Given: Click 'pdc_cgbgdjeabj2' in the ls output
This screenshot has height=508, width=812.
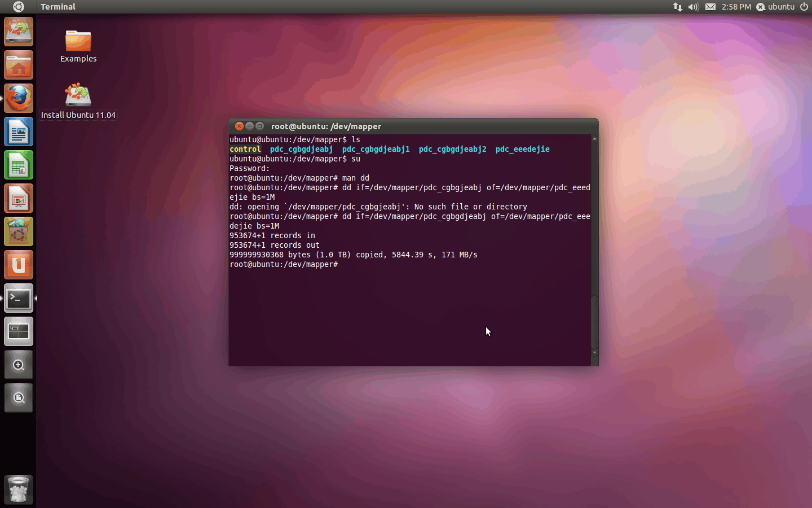Looking at the screenshot, I should click(x=453, y=149).
